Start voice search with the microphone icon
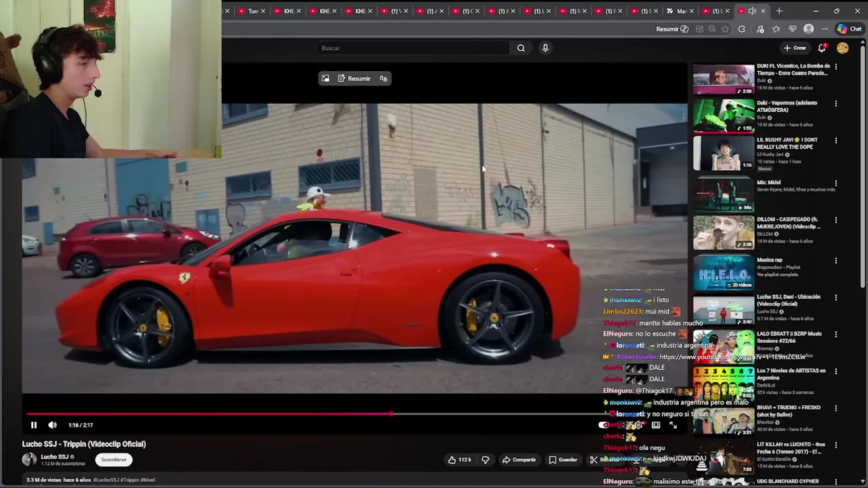The width and height of the screenshot is (868, 488). 545,48
